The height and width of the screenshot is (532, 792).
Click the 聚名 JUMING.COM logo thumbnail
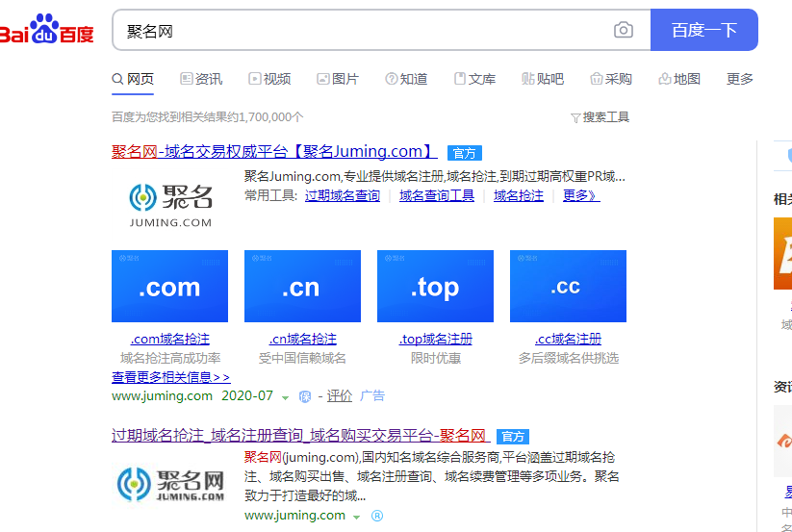coord(170,206)
